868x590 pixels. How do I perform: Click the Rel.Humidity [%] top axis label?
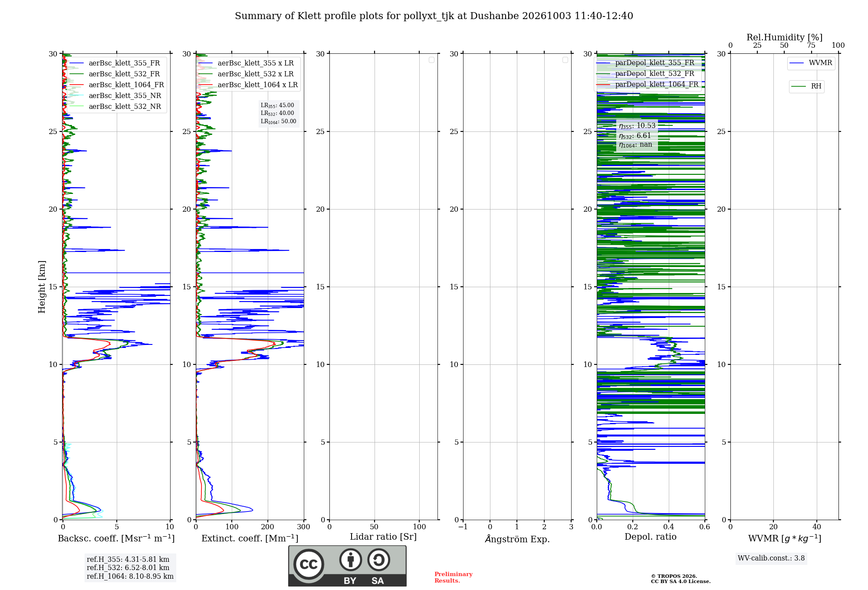(785, 37)
